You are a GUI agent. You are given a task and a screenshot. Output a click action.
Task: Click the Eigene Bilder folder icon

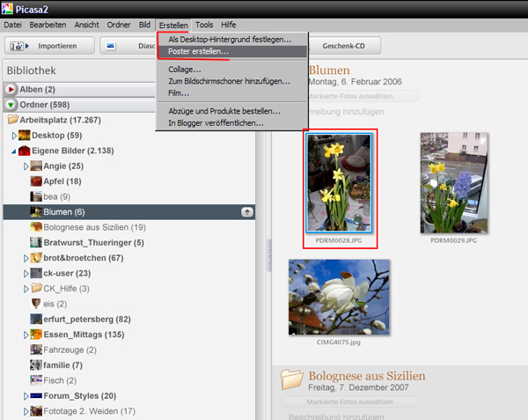(x=23, y=151)
